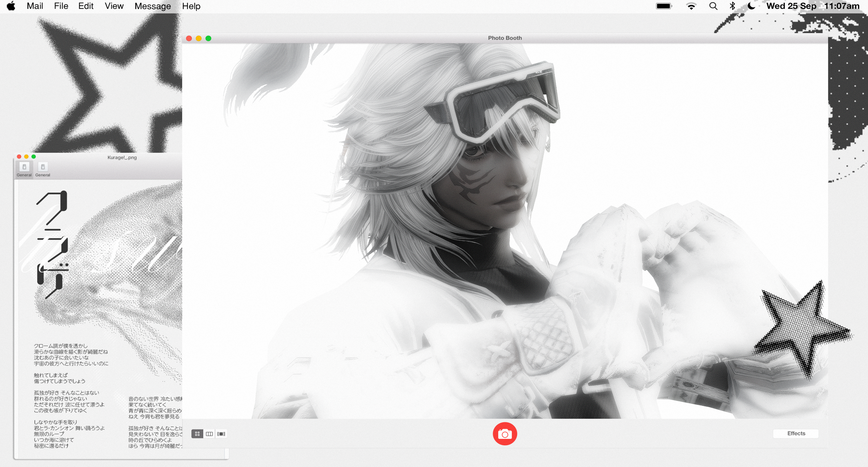Open the Message menu
Viewport: 868px width, 467px height.
[153, 6]
